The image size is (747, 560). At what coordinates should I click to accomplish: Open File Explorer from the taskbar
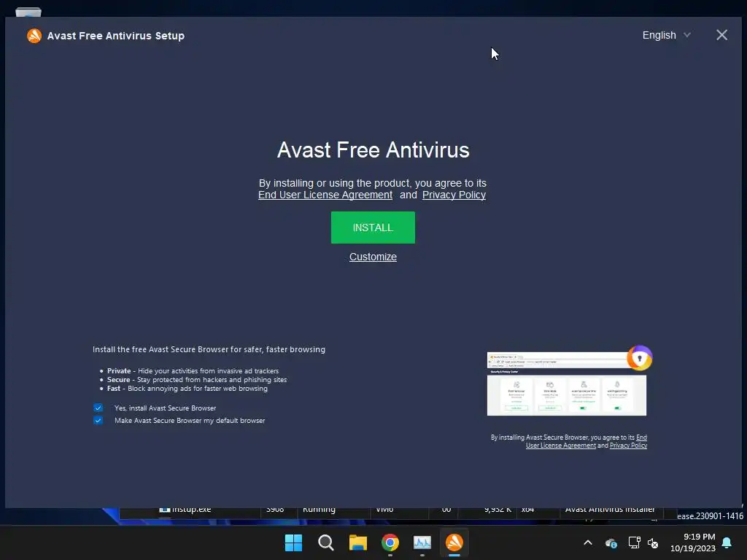357,542
